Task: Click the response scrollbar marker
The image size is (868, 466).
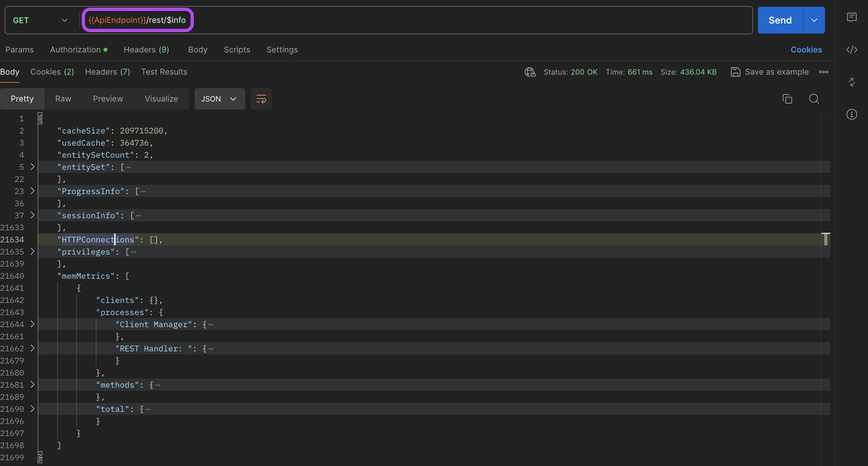Action: coord(826,239)
